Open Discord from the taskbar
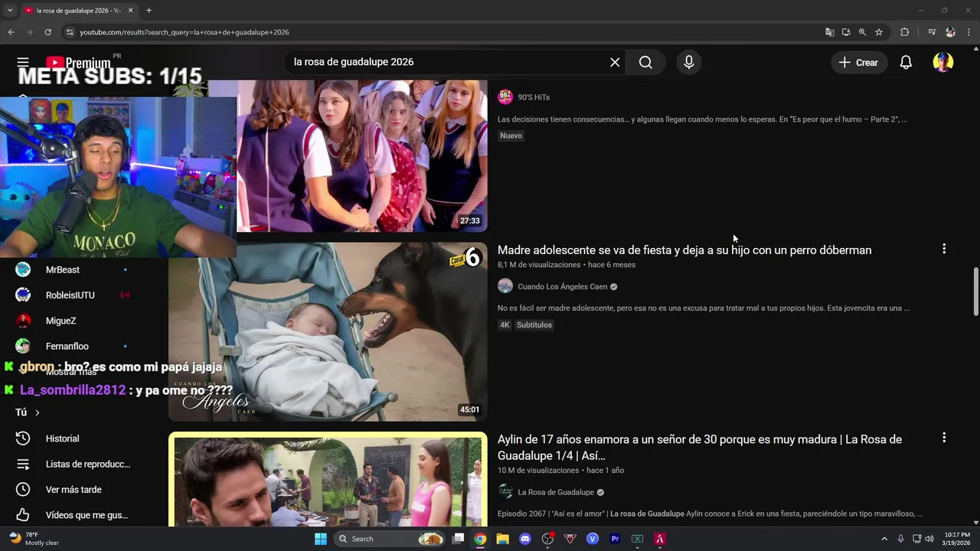Viewport: 980px width, 551px height. tap(525, 539)
